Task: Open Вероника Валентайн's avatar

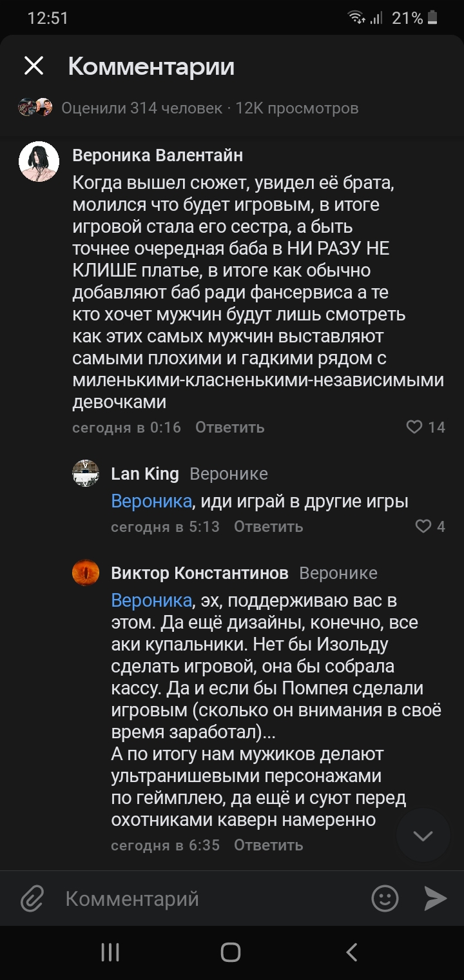Action: click(x=39, y=162)
